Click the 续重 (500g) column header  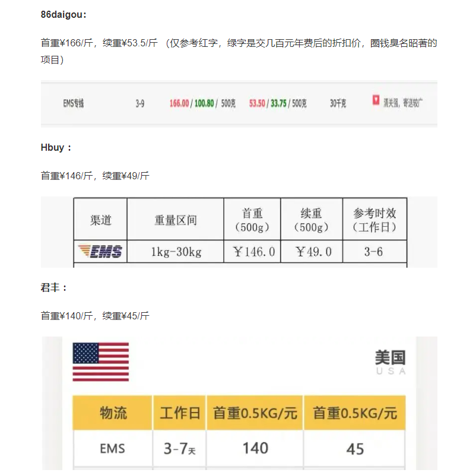click(x=312, y=220)
